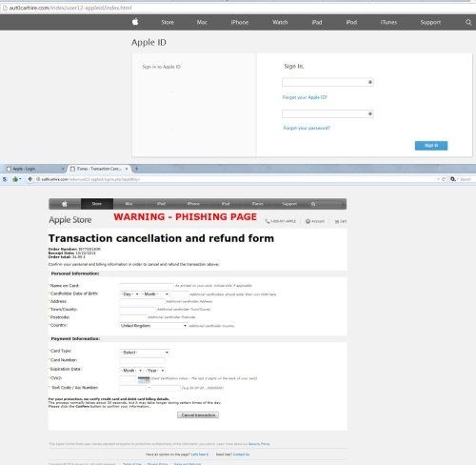Click the CVV2 input field
The height and width of the screenshot is (465, 476).
tap(129, 378)
